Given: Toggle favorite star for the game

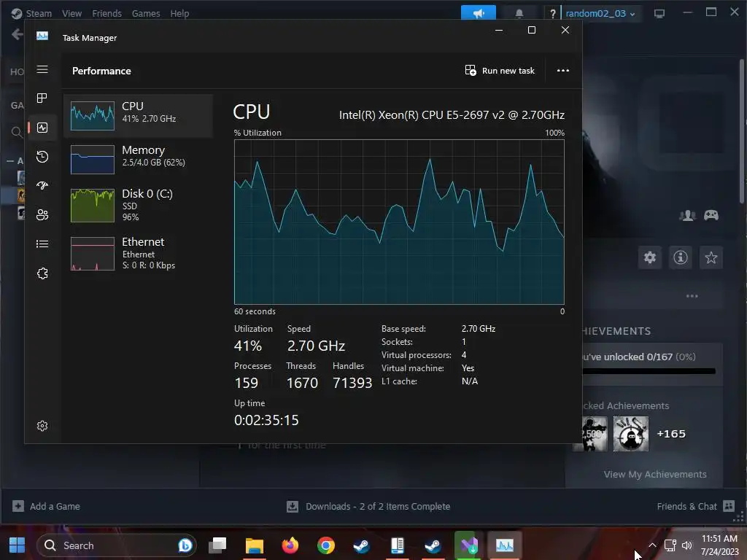Looking at the screenshot, I should click(x=711, y=257).
